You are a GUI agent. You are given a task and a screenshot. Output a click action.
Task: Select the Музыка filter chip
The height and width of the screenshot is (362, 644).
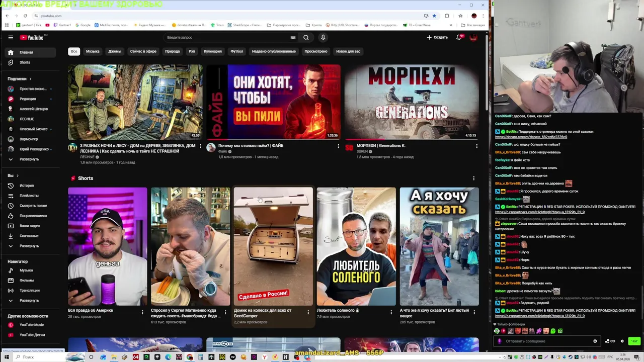(x=93, y=51)
